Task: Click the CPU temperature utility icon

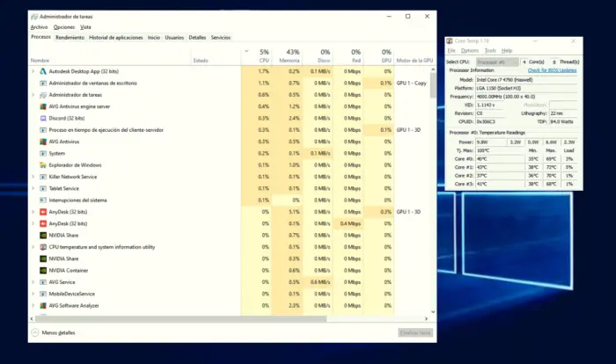Action: click(x=43, y=247)
